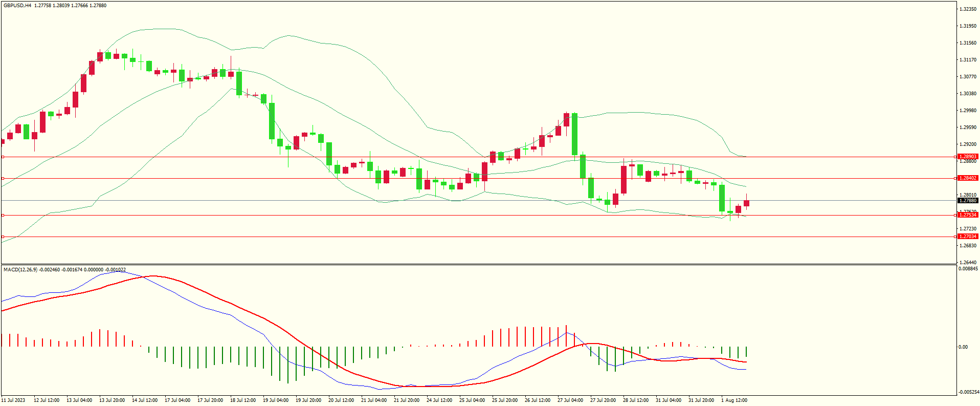The image size is (980, 406).
Task: Click the 28 Jul 12:00 time label
Action: [636, 400]
